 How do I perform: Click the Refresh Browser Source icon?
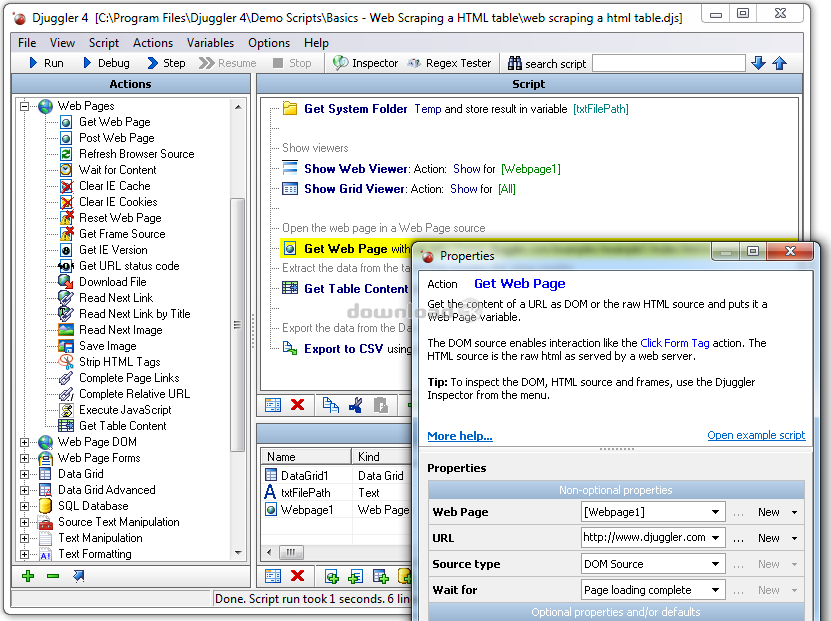66,154
